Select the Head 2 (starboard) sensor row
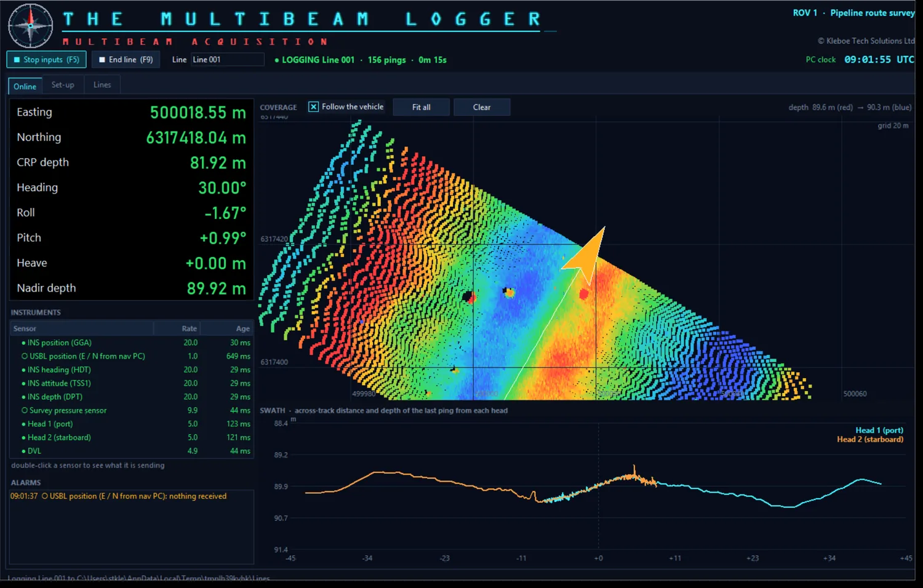 [x=132, y=437]
